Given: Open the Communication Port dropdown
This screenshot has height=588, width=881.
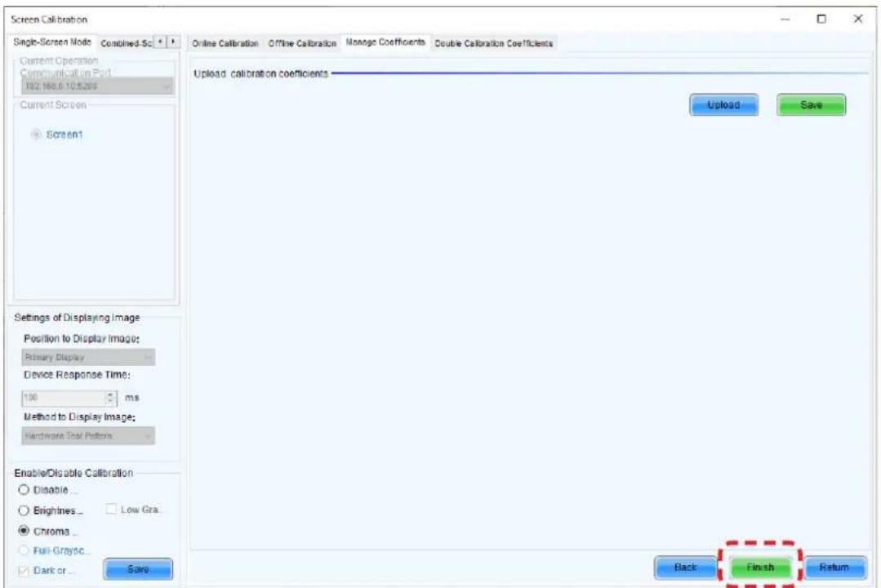Looking at the screenshot, I should 98,86.
